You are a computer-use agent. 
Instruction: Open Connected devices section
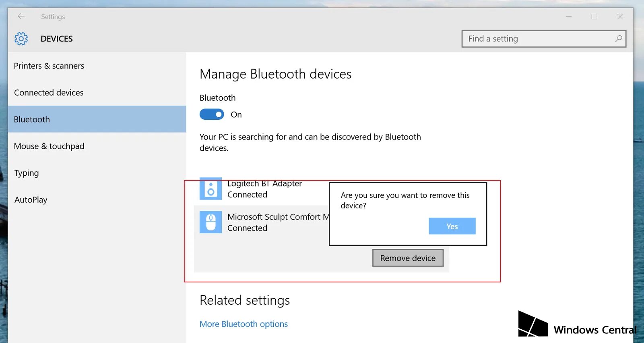coord(97,93)
